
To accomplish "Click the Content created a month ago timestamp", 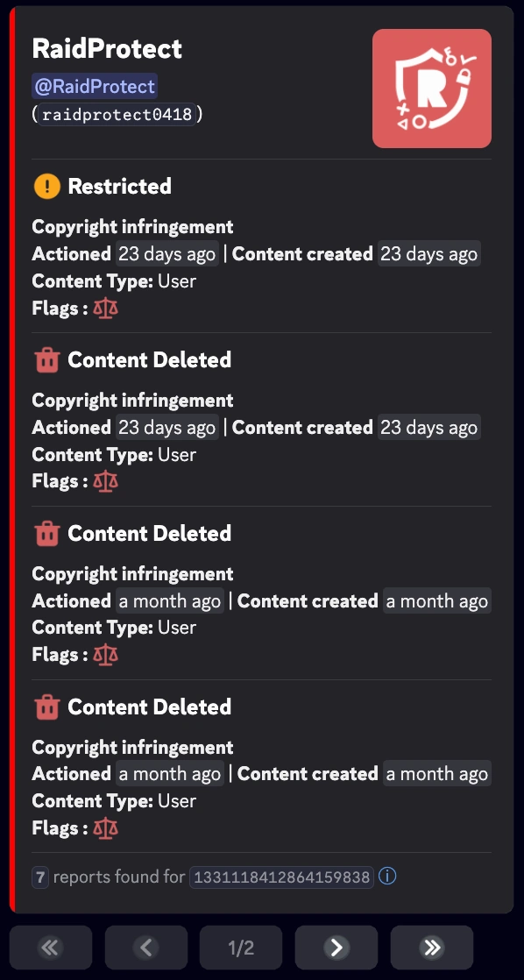I will (436, 600).
